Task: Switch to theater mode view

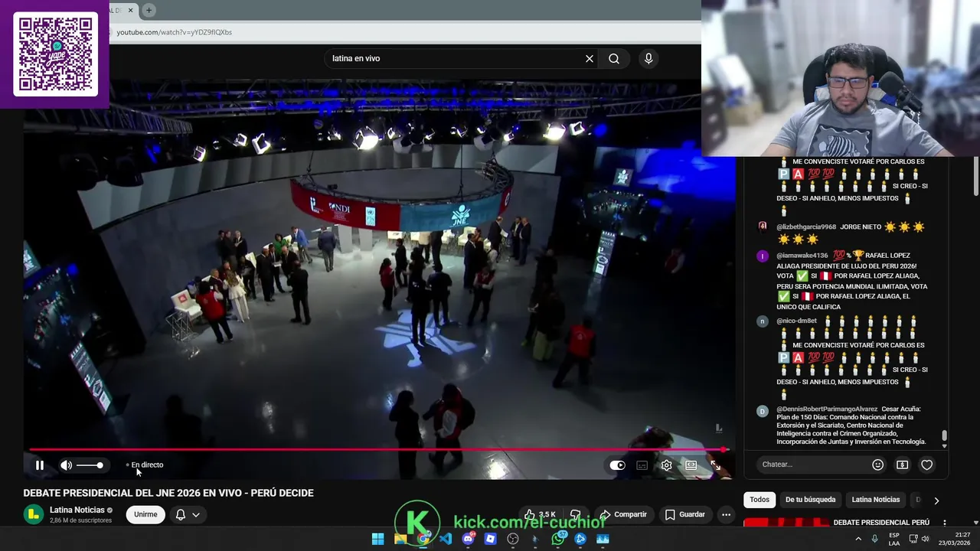Action: [x=691, y=465]
